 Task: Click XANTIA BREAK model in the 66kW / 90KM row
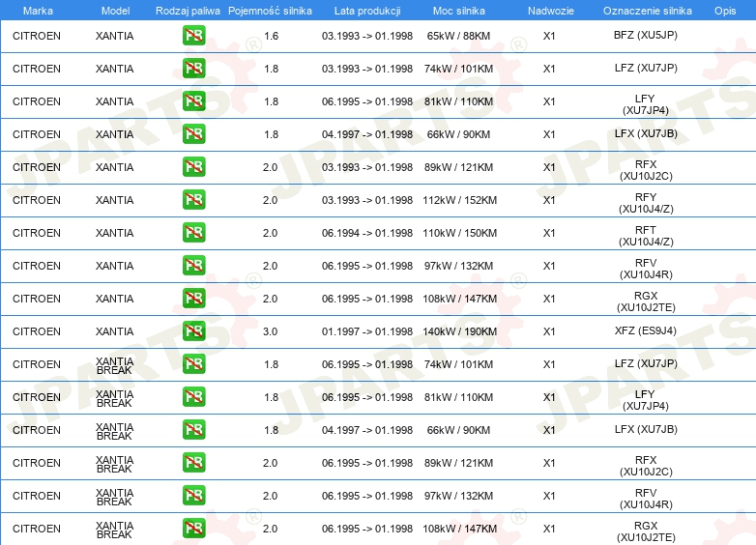click(114, 431)
